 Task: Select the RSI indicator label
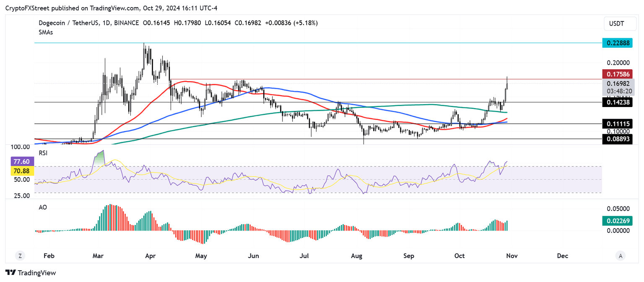[43, 153]
